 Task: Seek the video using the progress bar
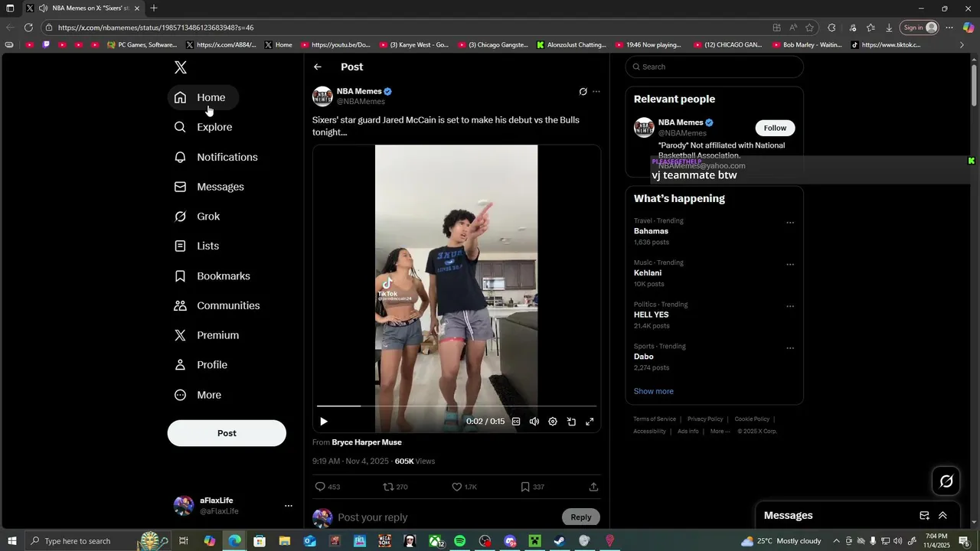pyautogui.click(x=456, y=406)
